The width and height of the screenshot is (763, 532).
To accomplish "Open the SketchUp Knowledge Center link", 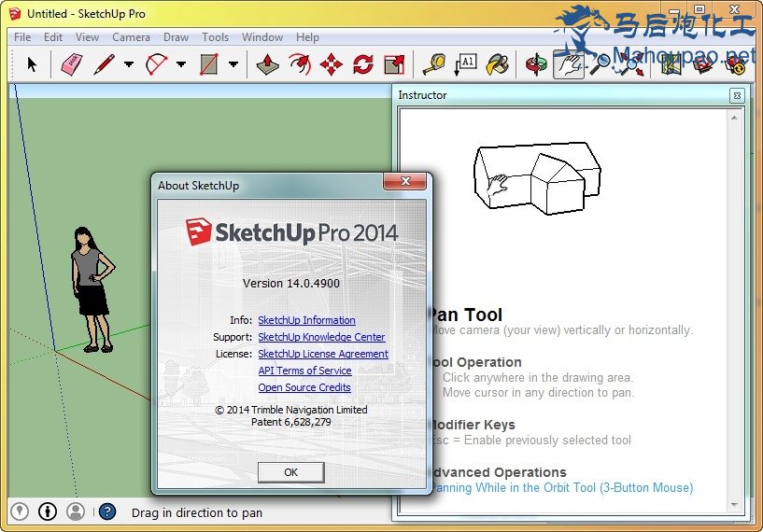I will [x=321, y=337].
